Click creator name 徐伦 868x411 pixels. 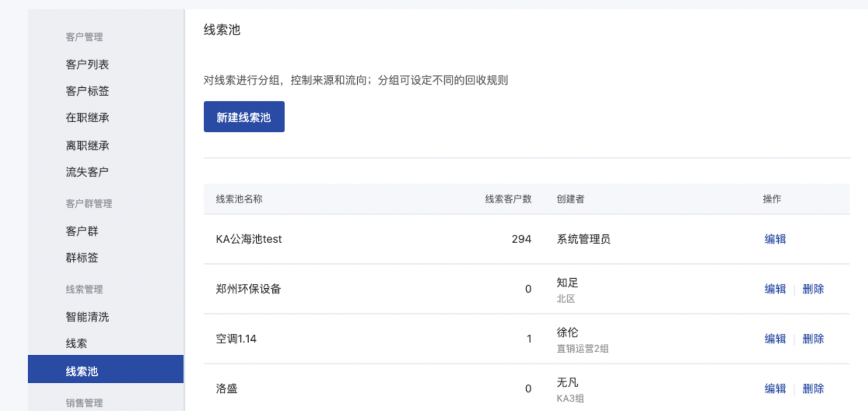pos(567,333)
